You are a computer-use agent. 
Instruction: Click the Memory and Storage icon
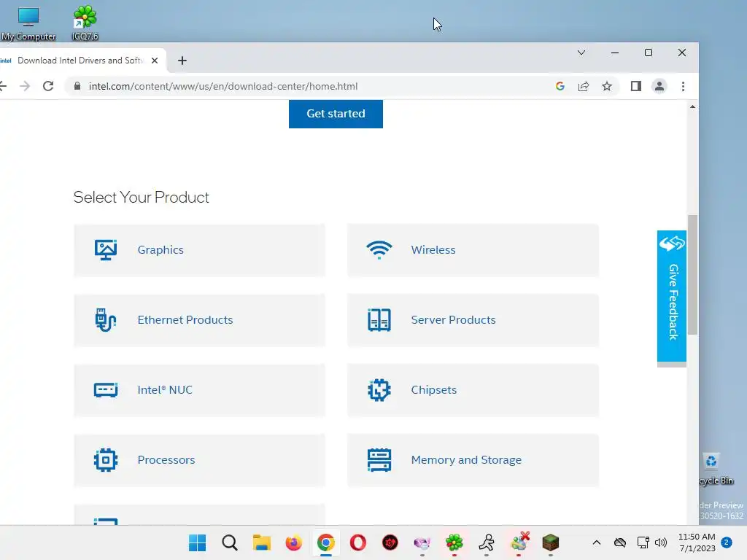point(379,460)
